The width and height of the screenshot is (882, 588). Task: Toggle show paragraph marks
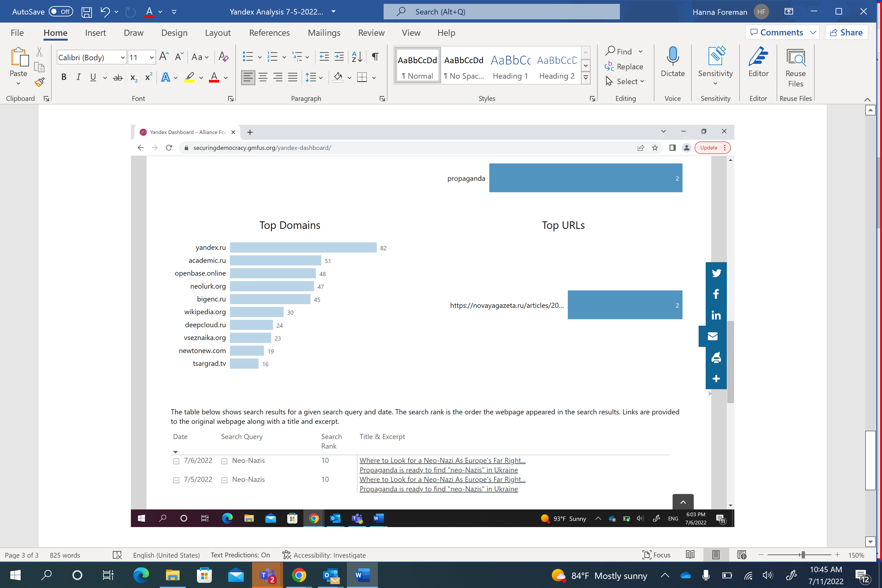pos(375,57)
